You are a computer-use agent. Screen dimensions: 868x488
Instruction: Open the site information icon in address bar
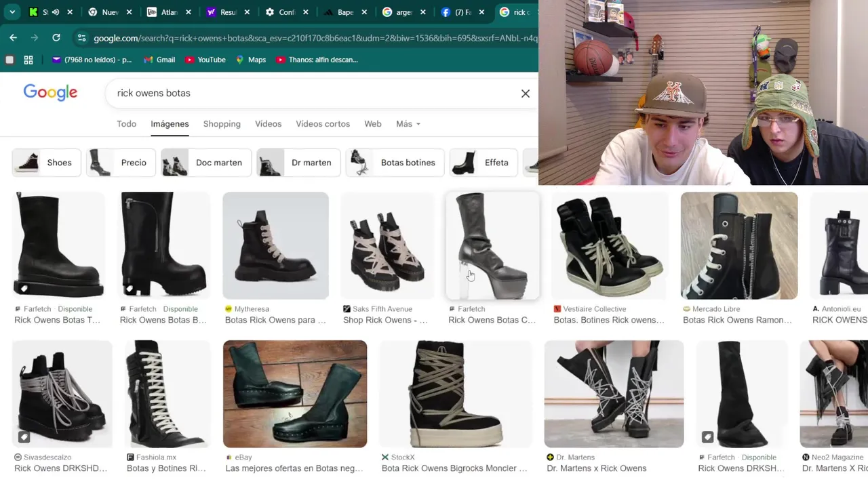pyautogui.click(x=81, y=38)
